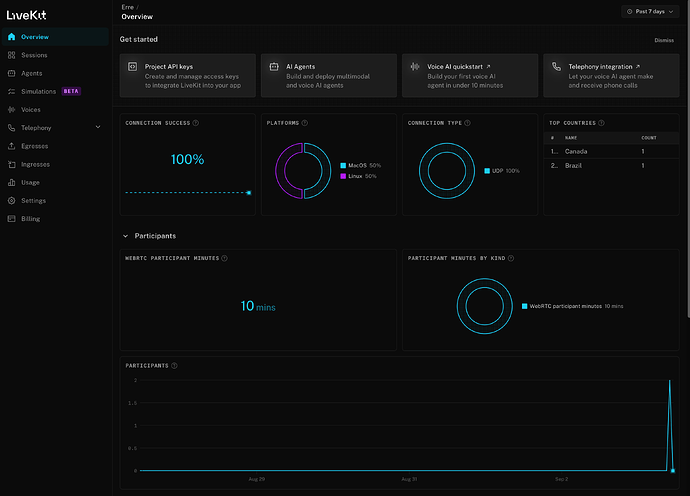This screenshot has height=496, width=690.
Task: Open the Egresses page
Action: coord(55,146)
